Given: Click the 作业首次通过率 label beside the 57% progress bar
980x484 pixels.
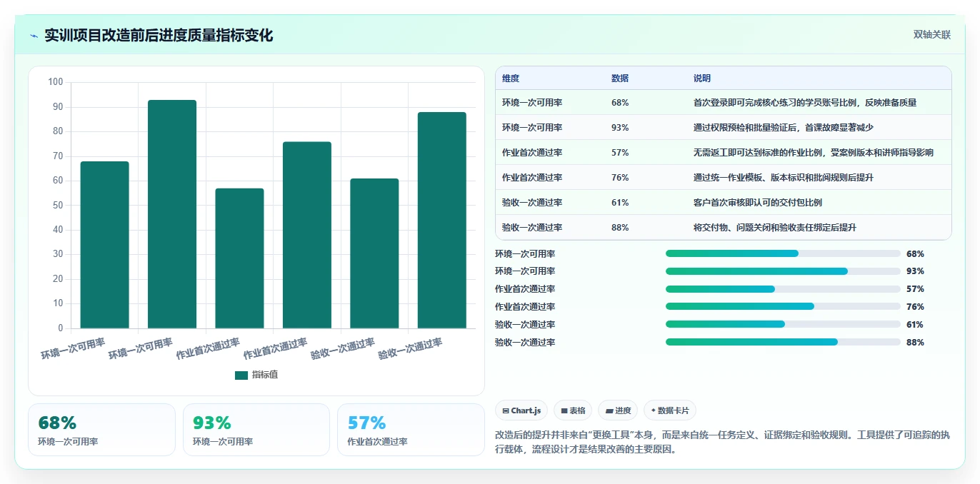Looking at the screenshot, I should pyautogui.click(x=525, y=289).
